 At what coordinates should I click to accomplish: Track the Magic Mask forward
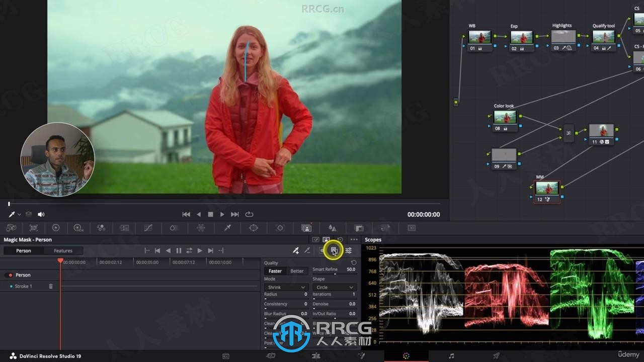[200, 250]
